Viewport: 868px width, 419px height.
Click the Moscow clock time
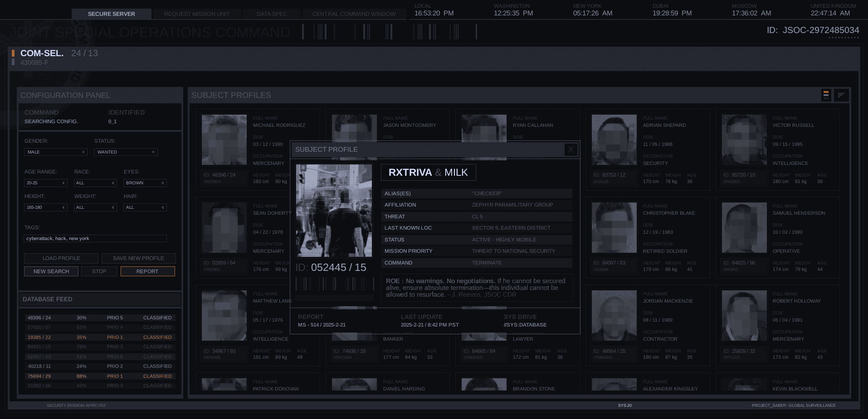751,13
